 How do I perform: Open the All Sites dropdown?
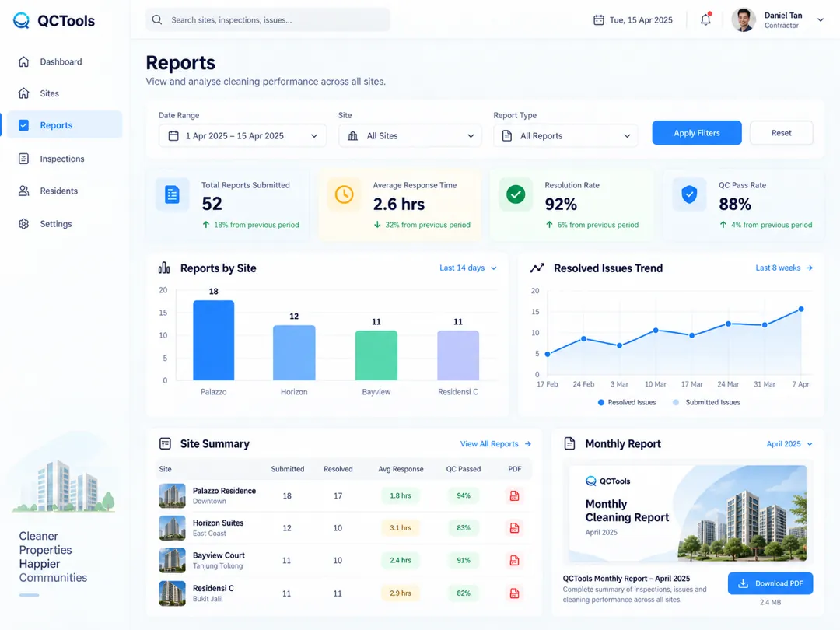click(410, 135)
